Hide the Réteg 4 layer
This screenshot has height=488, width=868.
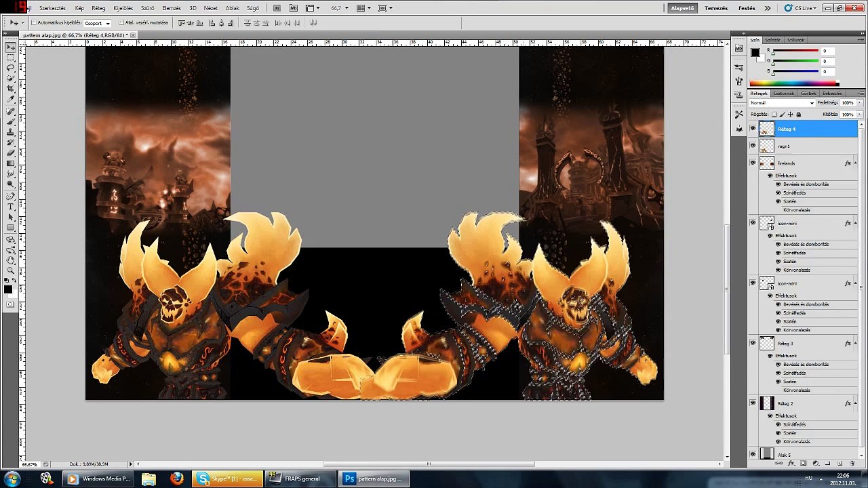click(x=753, y=129)
